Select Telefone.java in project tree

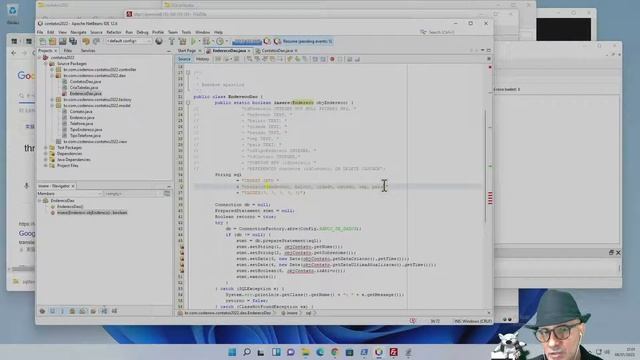[x=81, y=123]
